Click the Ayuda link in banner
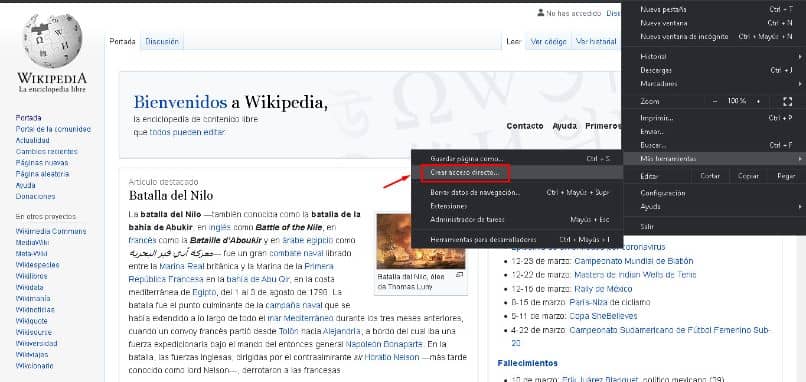806x382 pixels. coord(564,126)
